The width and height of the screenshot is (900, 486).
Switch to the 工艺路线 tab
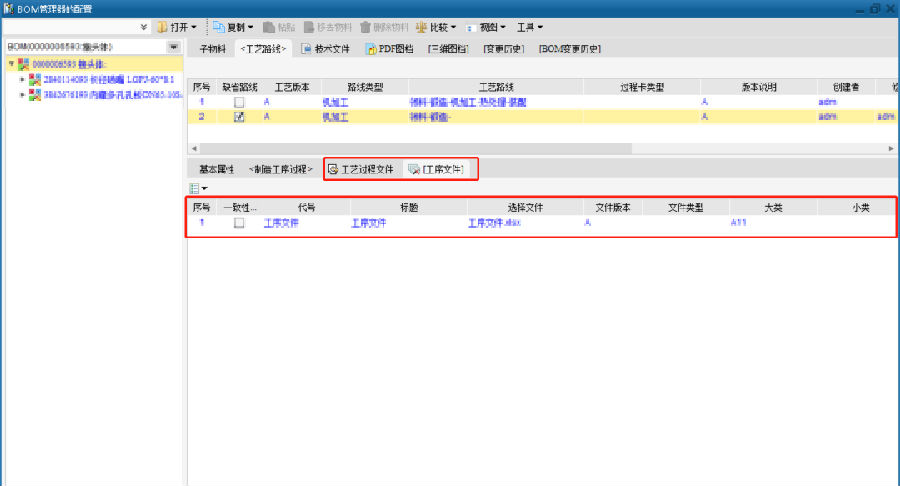[263, 49]
